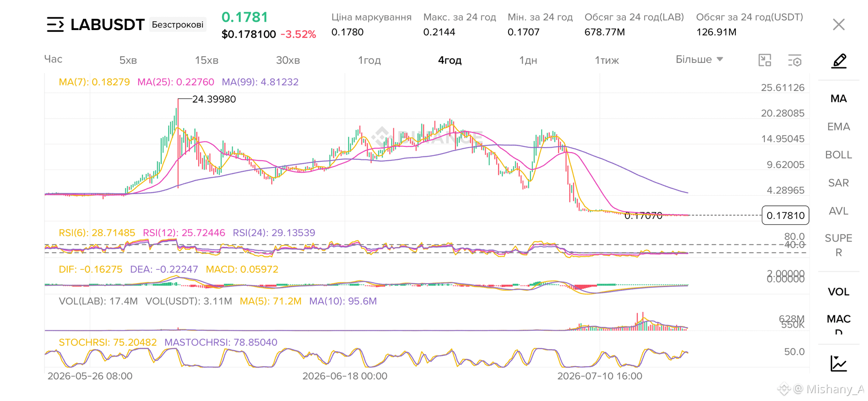
Task: Open the line chart icon in the sidebar
Action: pos(838,363)
